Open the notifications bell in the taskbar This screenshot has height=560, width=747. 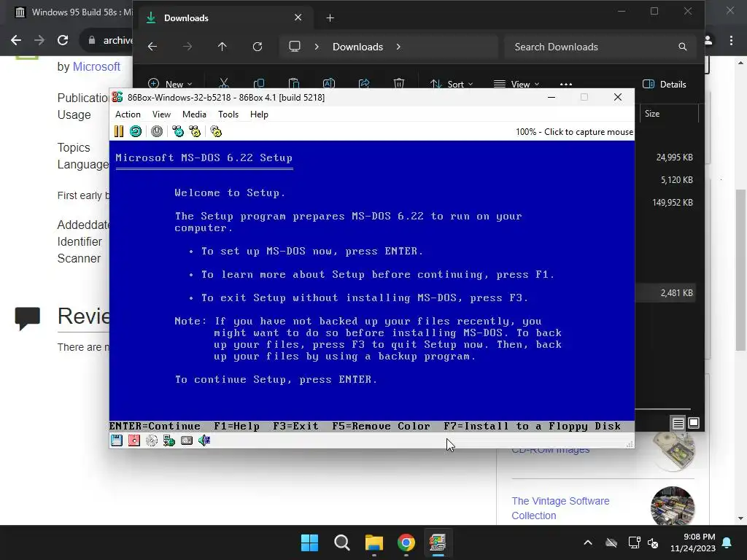pos(727,542)
